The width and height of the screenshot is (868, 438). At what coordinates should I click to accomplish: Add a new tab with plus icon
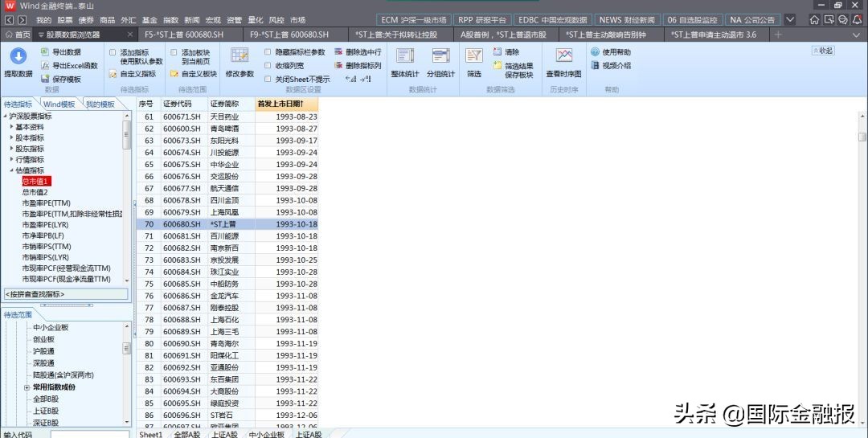point(778,35)
